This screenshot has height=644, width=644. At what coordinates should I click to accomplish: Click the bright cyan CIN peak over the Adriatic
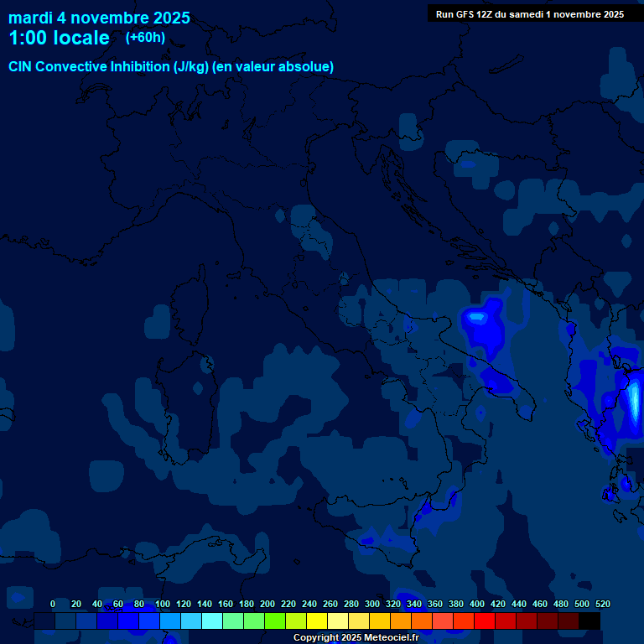pos(476,317)
